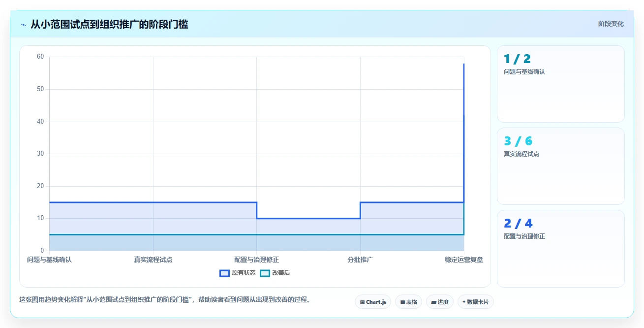Click the y-axis value 50

pos(40,89)
